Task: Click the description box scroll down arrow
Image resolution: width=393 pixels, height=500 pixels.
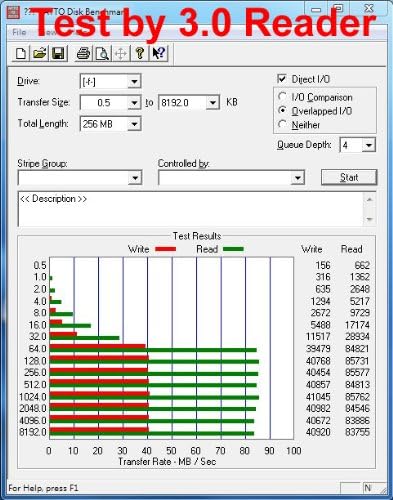Action: (369, 219)
